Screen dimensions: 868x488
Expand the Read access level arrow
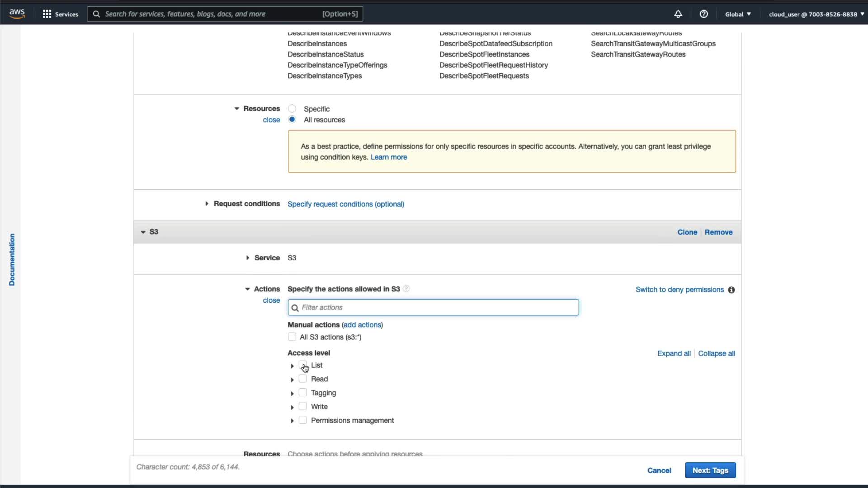point(292,380)
